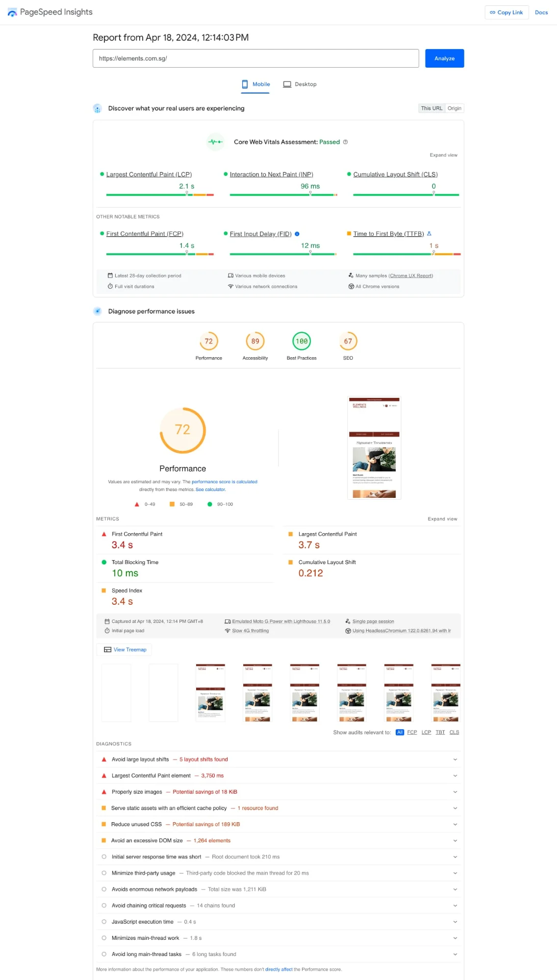
Task: Click the SEO score gauge 67
Action: pyautogui.click(x=348, y=342)
